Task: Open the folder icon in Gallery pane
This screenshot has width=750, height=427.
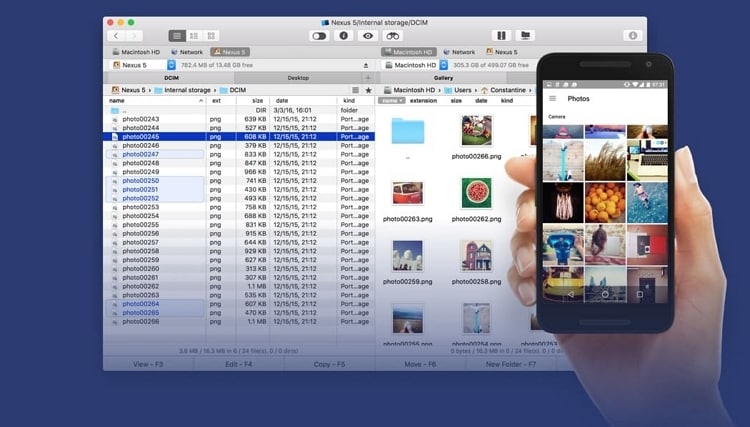Action: point(408,131)
